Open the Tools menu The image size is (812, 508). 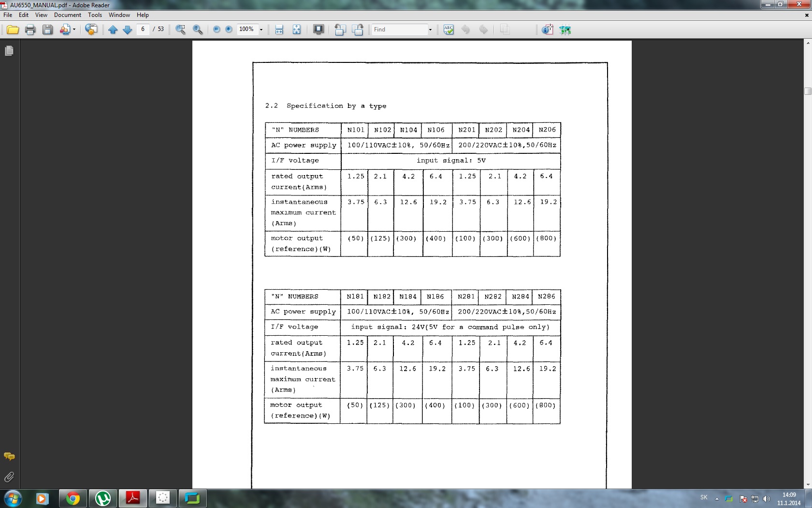(95, 15)
